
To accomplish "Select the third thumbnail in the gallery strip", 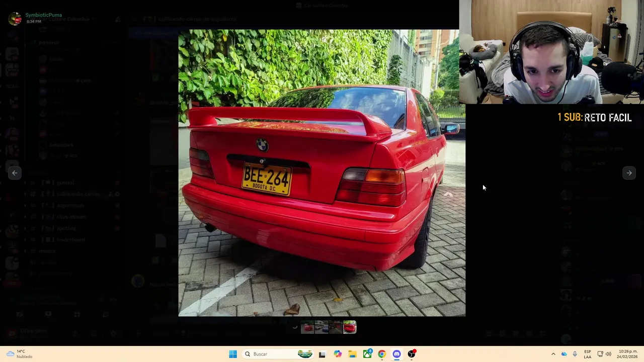I will coord(336,327).
